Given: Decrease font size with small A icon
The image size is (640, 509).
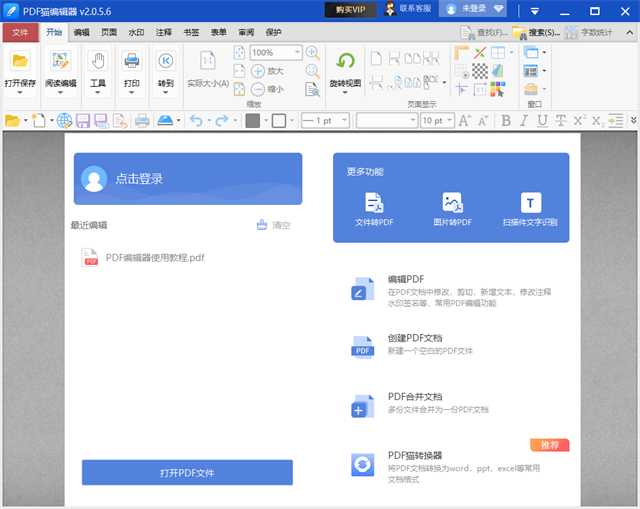Looking at the screenshot, I should click(x=483, y=121).
